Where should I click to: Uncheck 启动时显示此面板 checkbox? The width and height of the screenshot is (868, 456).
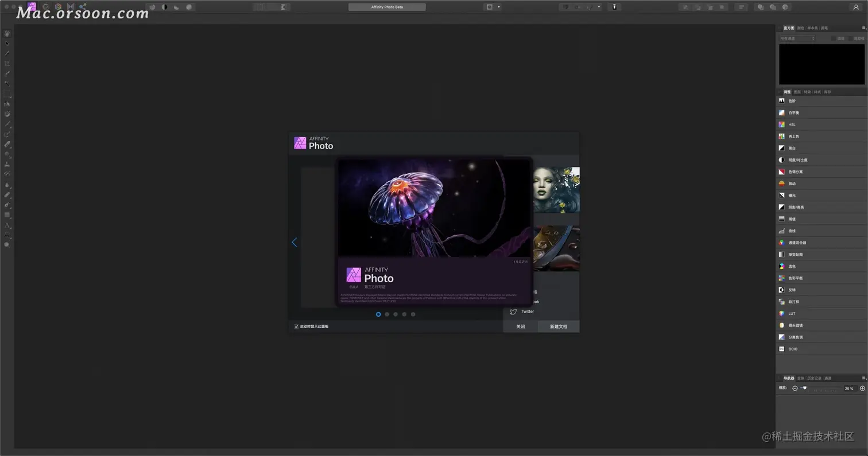pyautogui.click(x=296, y=326)
